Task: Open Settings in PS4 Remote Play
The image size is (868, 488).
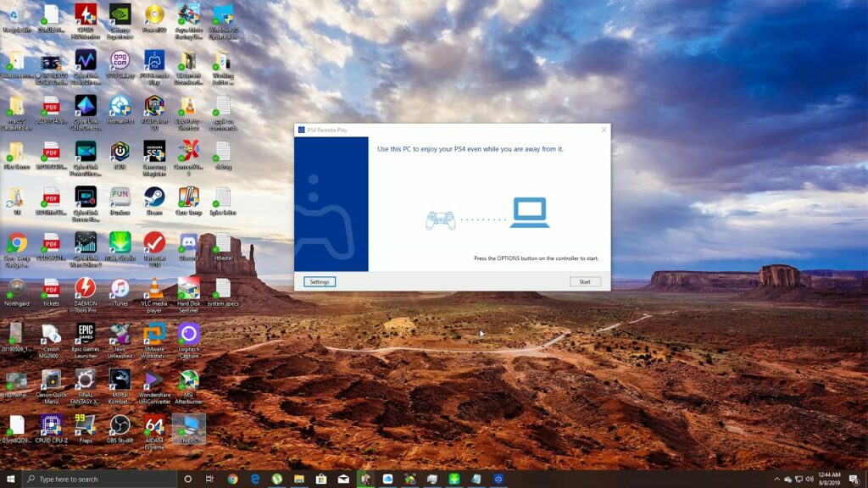Action: click(x=320, y=280)
